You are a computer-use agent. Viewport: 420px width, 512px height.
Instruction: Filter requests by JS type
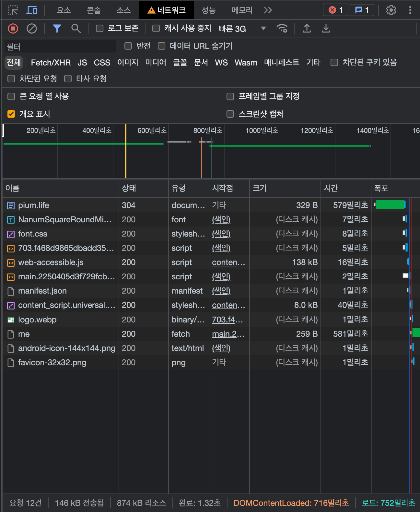click(82, 63)
